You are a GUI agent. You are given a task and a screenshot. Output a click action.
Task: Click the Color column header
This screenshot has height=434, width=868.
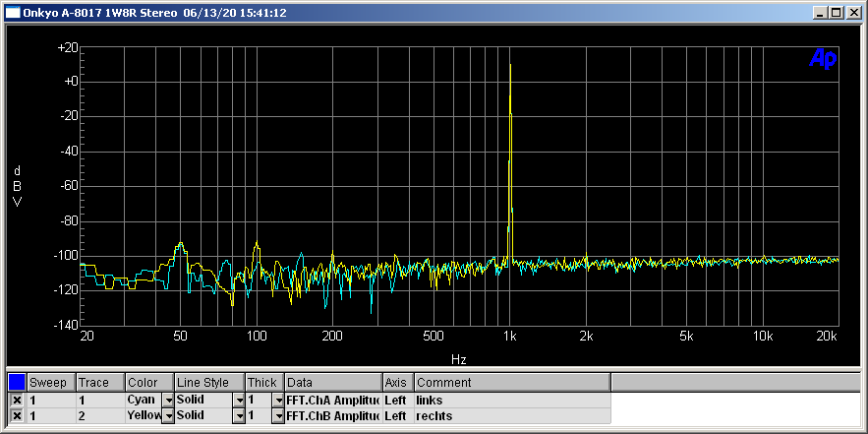click(150, 383)
